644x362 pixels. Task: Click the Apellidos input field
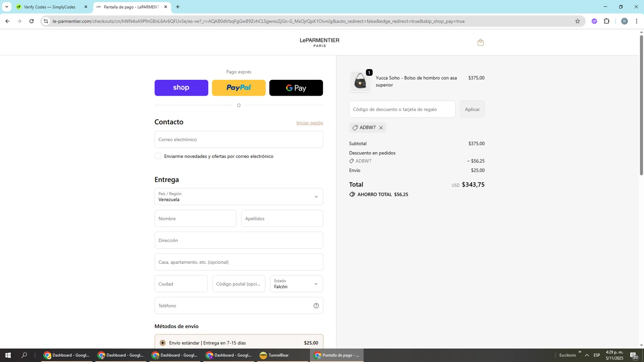point(282,219)
